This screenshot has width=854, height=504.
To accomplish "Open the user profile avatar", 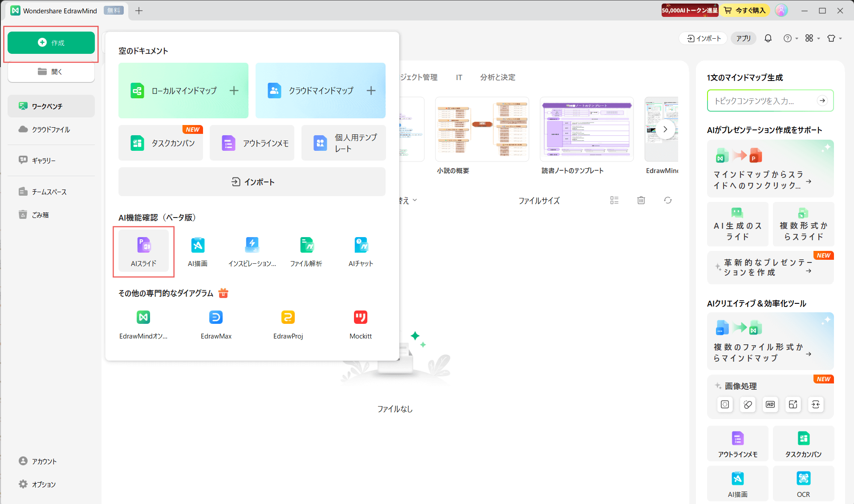I will 781,10.
